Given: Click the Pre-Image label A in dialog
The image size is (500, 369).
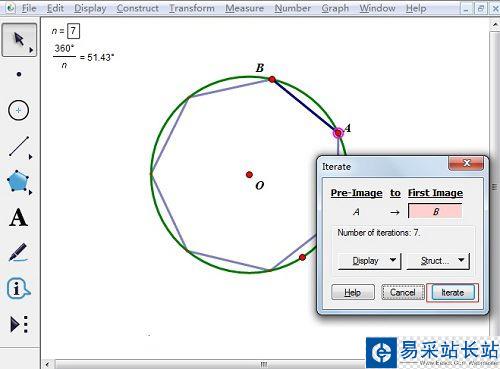Looking at the screenshot, I should [x=356, y=212].
